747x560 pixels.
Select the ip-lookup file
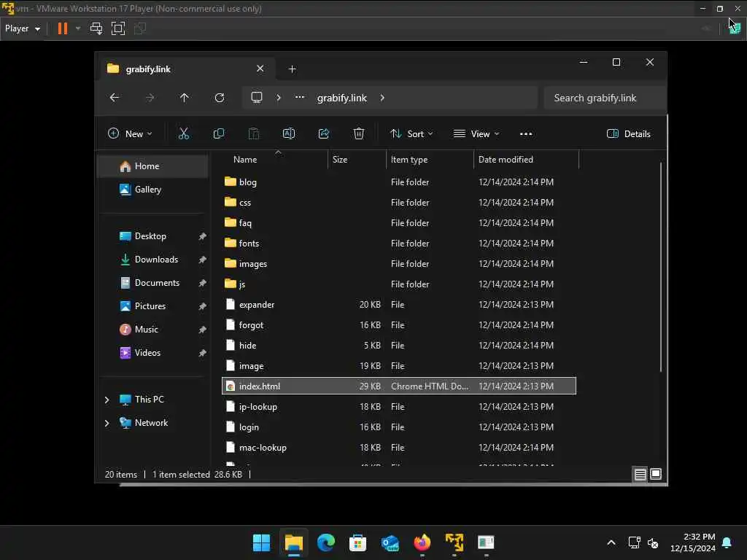[399, 407]
